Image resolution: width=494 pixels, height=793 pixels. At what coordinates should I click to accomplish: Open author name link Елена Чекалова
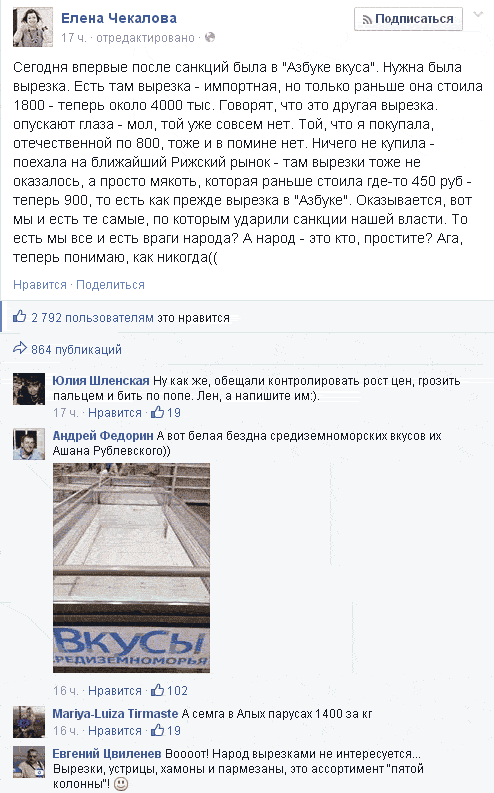point(119,18)
